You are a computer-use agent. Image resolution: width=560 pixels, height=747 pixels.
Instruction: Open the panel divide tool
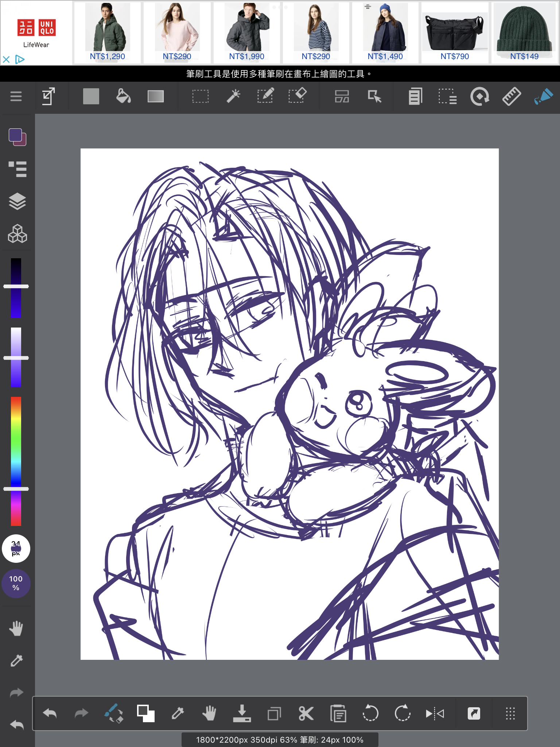point(342,96)
